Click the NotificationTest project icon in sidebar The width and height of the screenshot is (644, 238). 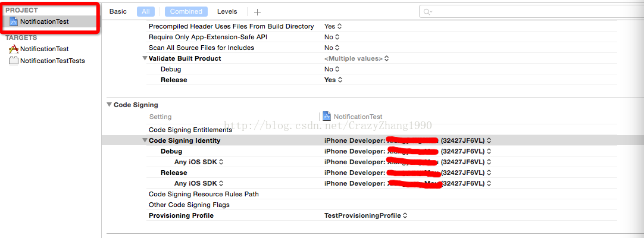click(14, 21)
